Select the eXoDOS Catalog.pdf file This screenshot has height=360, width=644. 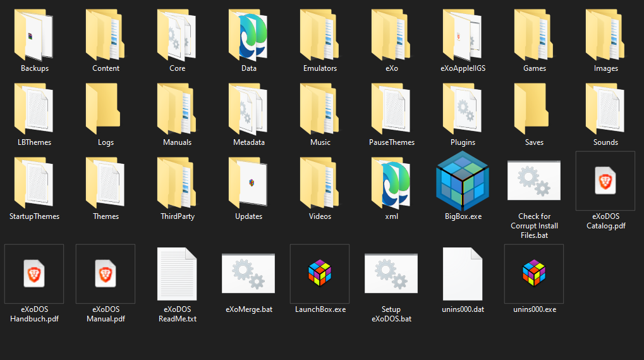pyautogui.click(x=605, y=181)
